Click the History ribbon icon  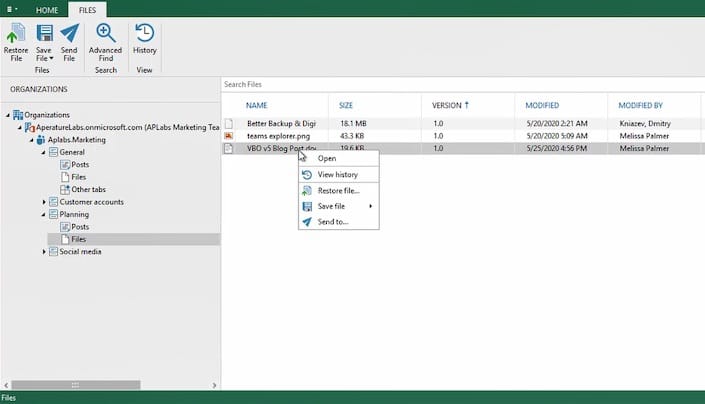145,34
